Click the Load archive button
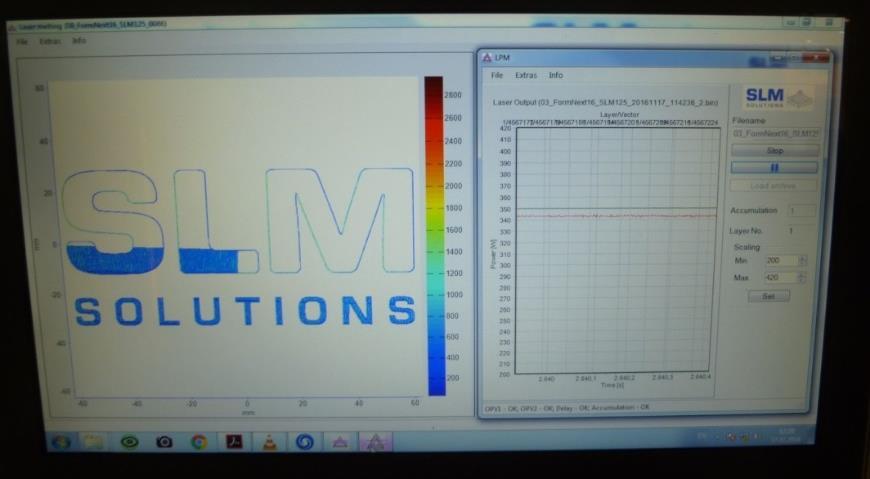The height and width of the screenshot is (479, 870). (x=773, y=186)
